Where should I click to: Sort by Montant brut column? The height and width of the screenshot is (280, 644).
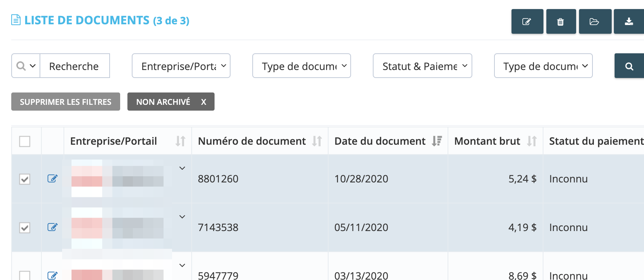tap(532, 141)
